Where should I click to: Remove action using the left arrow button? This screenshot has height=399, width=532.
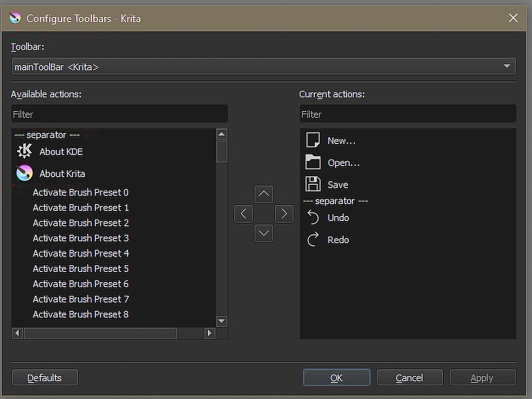[243, 214]
